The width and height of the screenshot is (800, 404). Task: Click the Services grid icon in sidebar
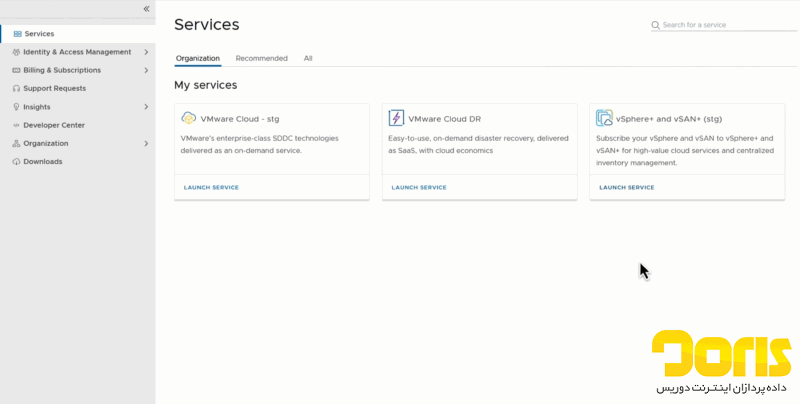point(17,34)
